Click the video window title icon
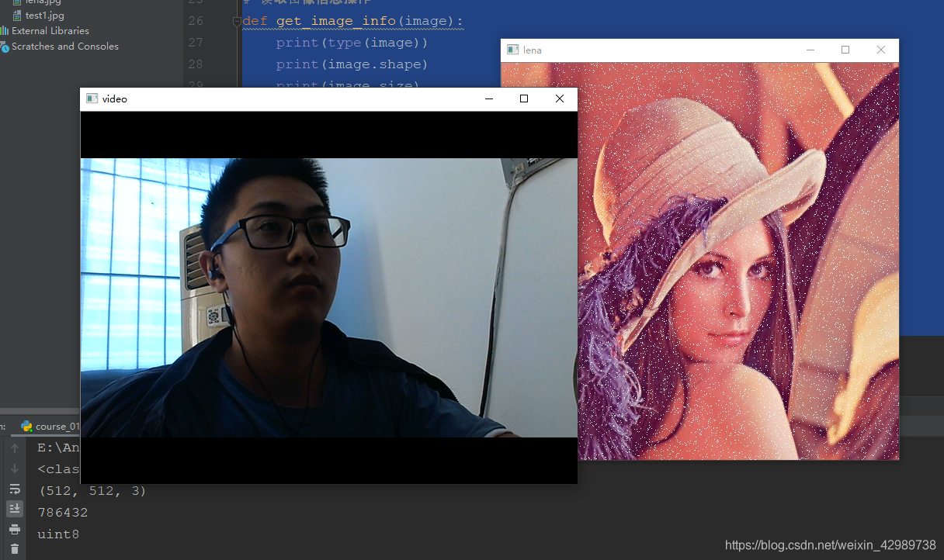This screenshot has height=560, width=944. [92, 99]
